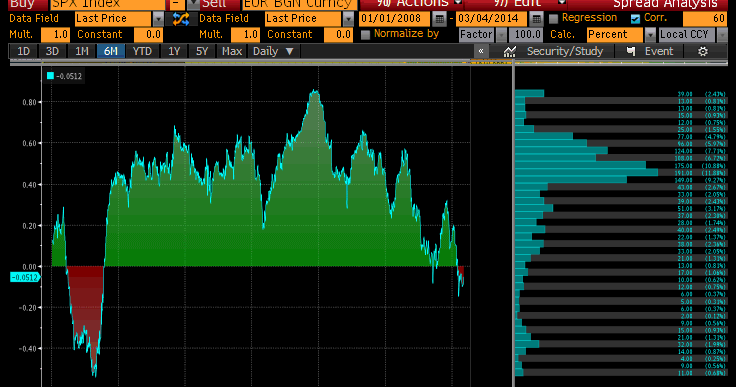This screenshot has height=387, width=736.
Task: Enable the Regression checkbox
Action: pyautogui.click(x=553, y=19)
